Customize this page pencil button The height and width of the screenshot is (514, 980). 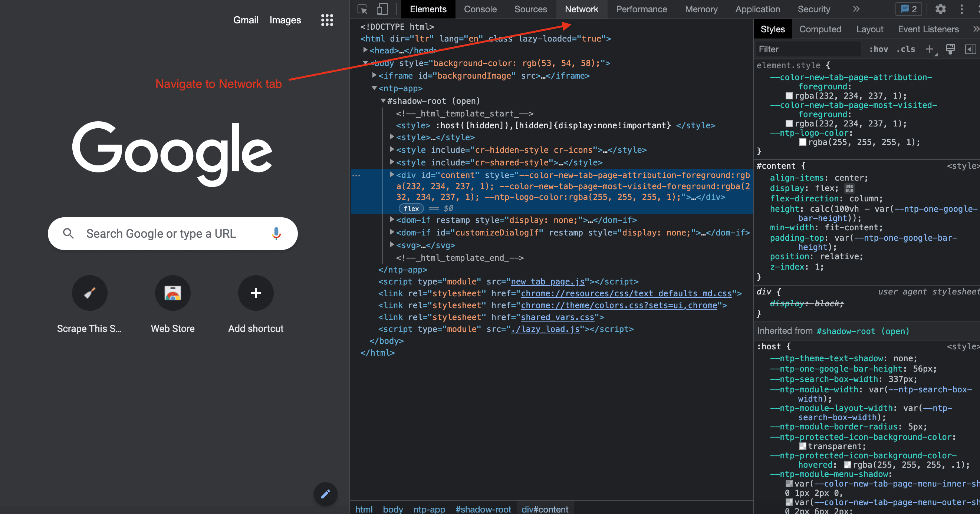pos(325,494)
